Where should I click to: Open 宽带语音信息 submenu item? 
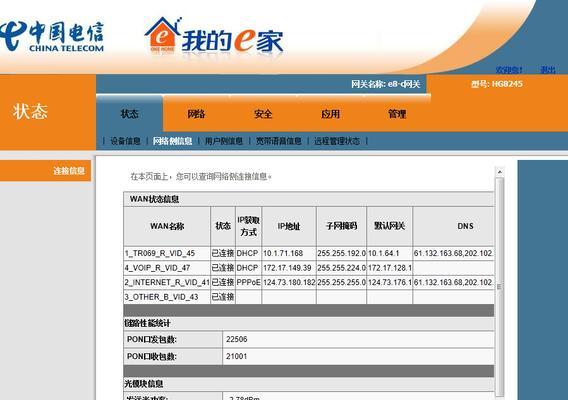coord(279,141)
